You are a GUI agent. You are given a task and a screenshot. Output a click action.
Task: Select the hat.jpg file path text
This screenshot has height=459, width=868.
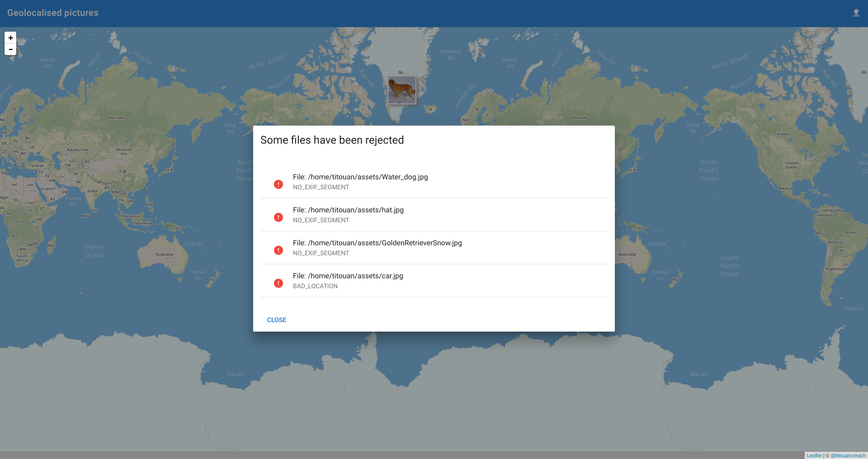[x=348, y=210]
